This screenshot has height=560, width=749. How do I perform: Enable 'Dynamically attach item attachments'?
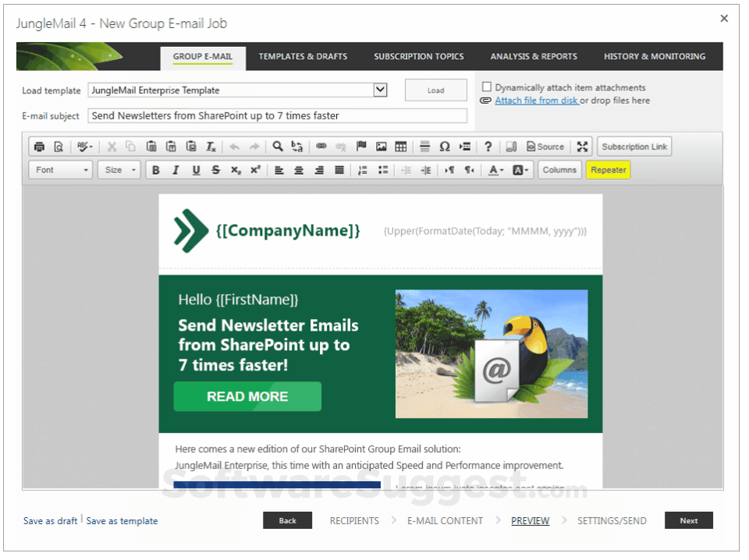pos(487,87)
